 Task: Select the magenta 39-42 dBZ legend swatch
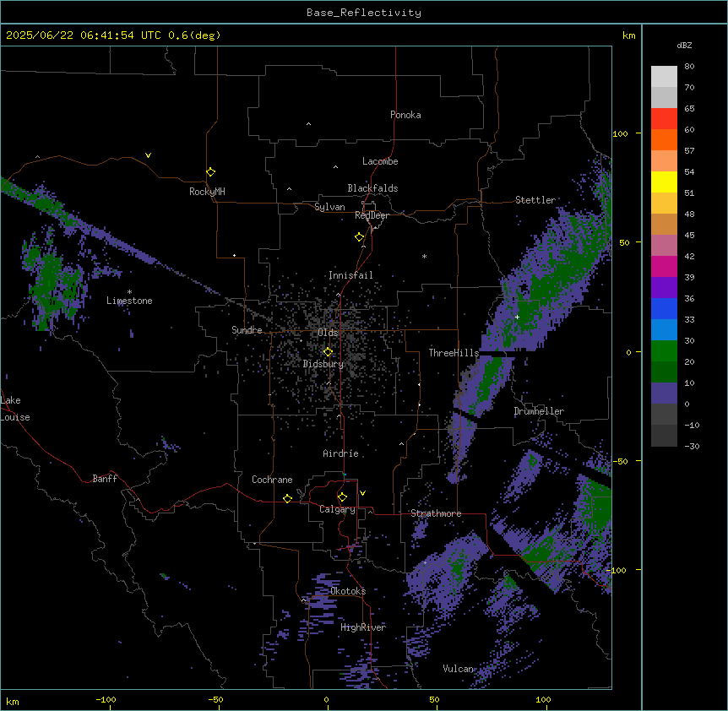tap(664, 266)
